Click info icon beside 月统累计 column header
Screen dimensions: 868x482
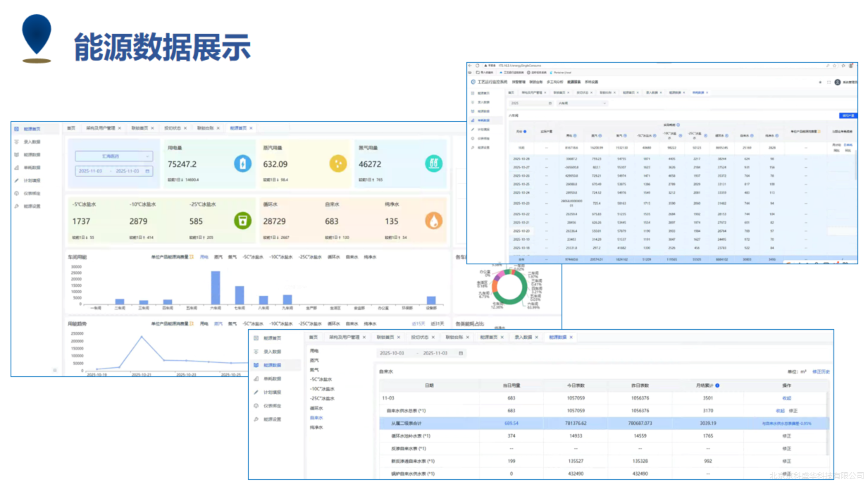(x=717, y=386)
